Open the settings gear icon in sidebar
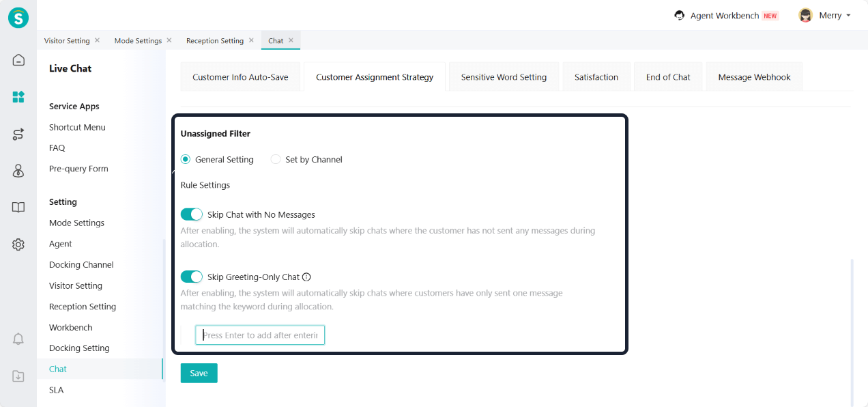Image resolution: width=868 pixels, height=407 pixels. point(18,244)
